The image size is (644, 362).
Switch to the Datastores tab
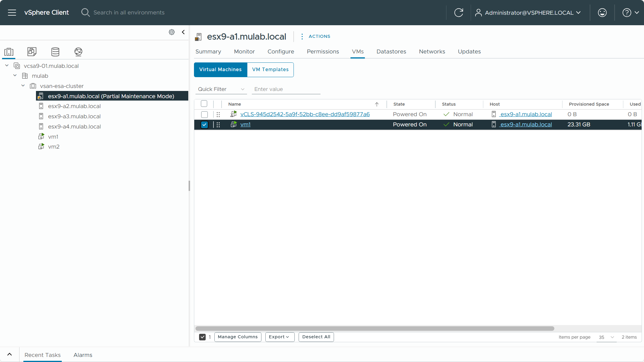(x=391, y=52)
